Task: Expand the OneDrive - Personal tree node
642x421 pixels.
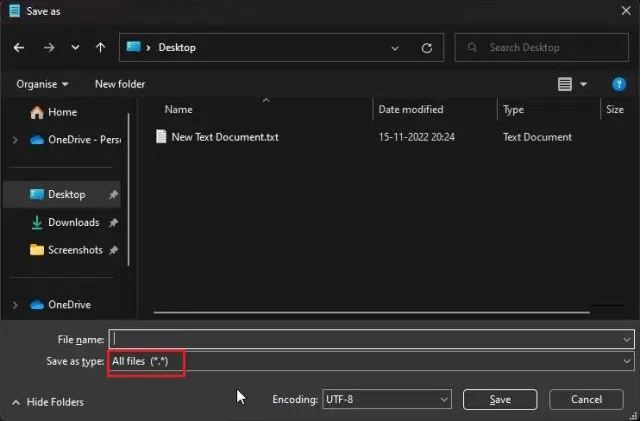Action: 15,140
